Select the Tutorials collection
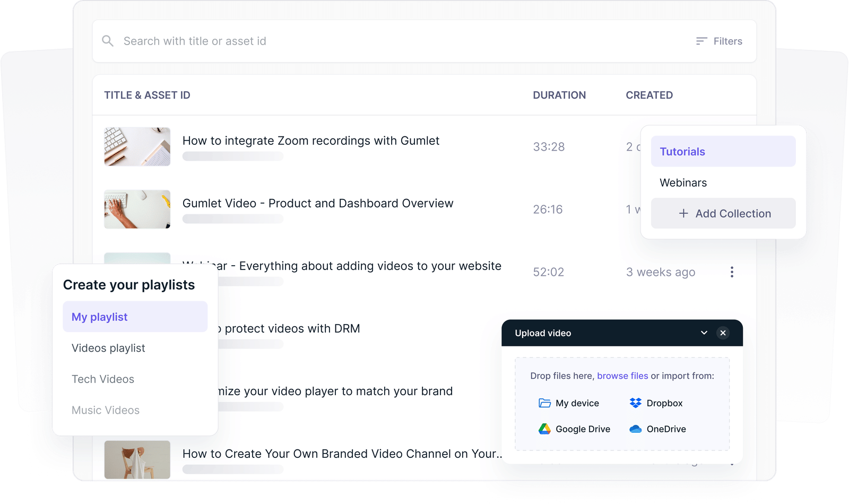This screenshot has height=504, width=849. (x=682, y=151)
